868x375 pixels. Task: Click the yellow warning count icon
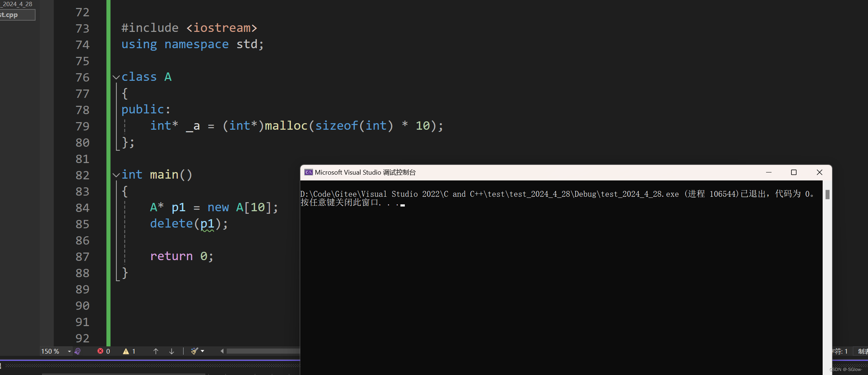click(x=126, y=351)
